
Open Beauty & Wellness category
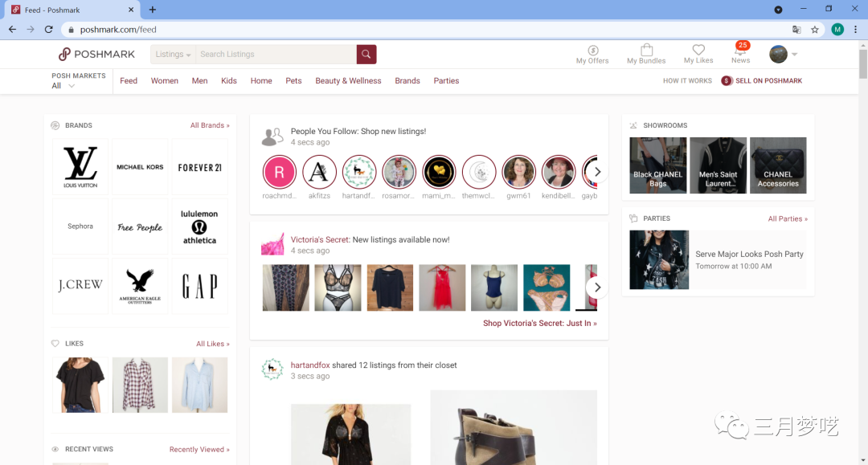point(348,81)
